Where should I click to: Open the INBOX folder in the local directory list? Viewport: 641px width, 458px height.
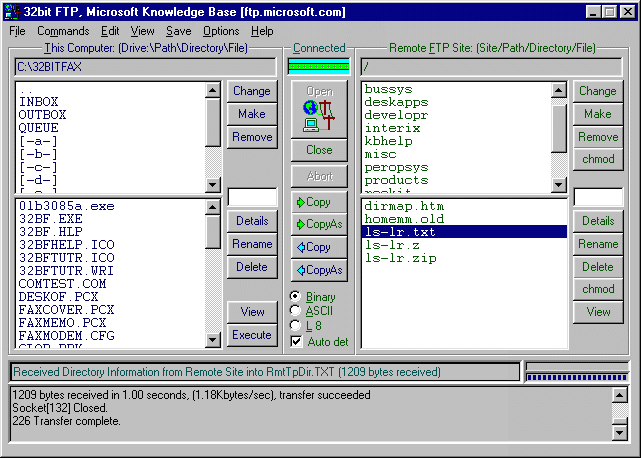[x=38, y=101]
